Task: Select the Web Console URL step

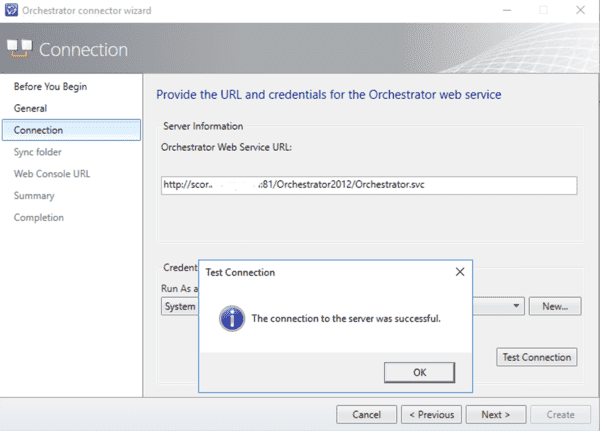Action: click(52, 174)
